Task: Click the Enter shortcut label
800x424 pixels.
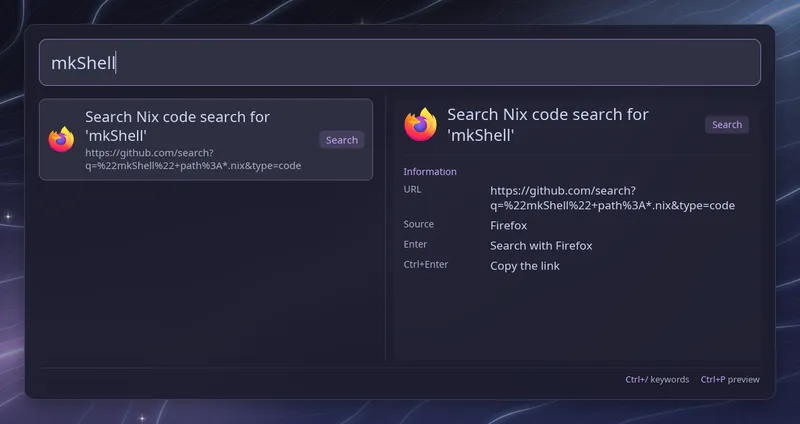Action: (415, 244)
